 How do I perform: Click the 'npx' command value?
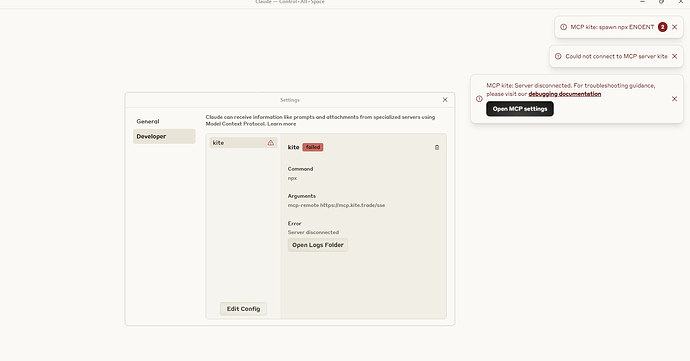(x=292, y=178)
